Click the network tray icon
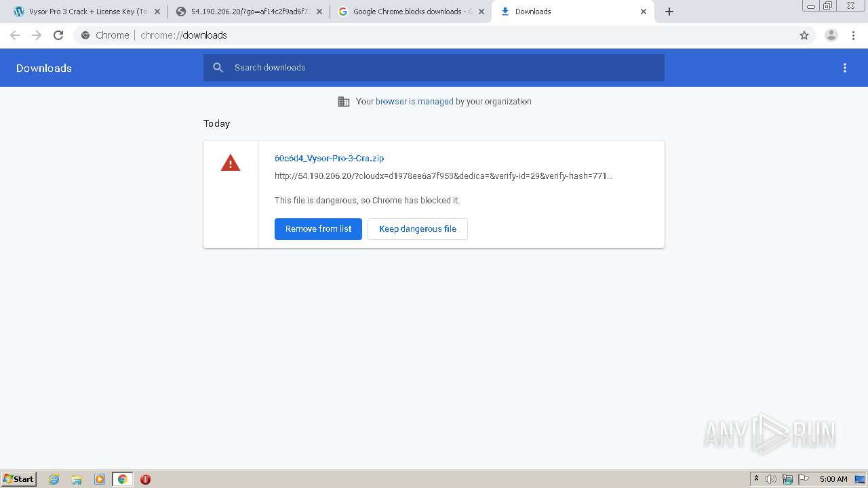The width and height of the screenshot is (868, 488). tap(787, 479)
